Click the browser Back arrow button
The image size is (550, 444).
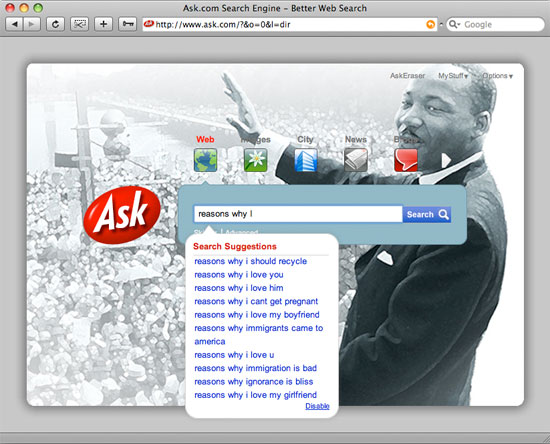pyautogui.click(x=14, y=24)
